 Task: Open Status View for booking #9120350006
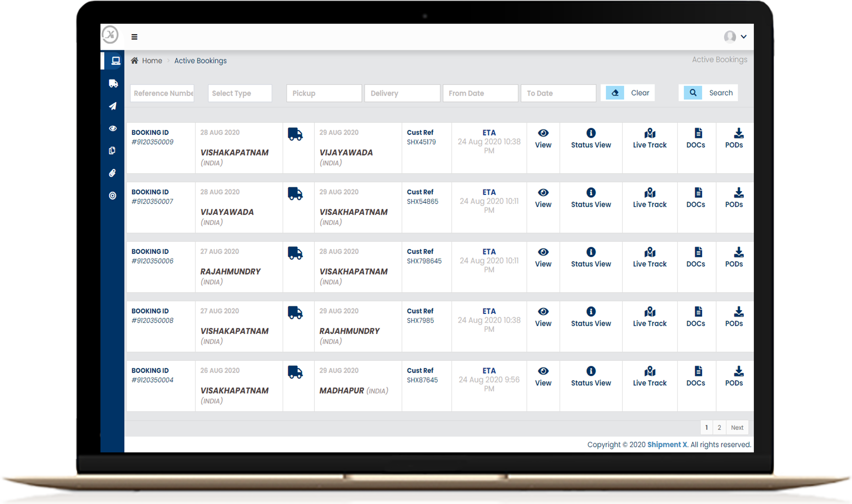(591, 258)
